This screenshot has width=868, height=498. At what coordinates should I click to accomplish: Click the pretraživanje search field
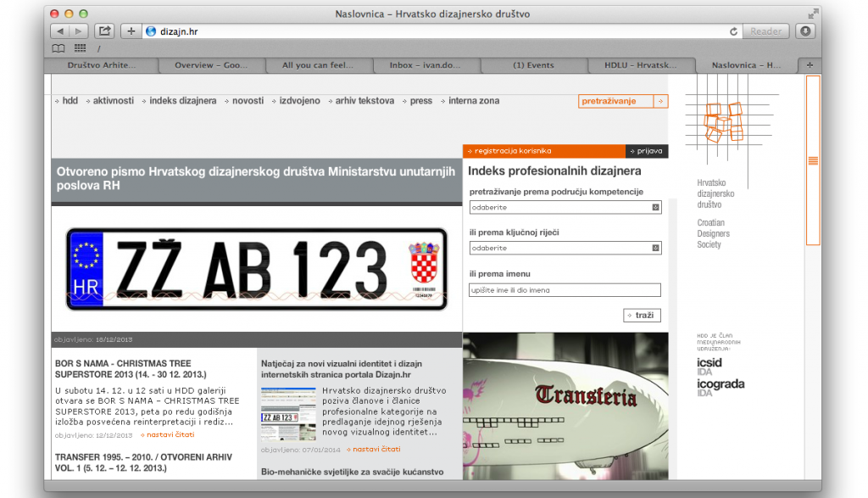[x=616, y=101]
